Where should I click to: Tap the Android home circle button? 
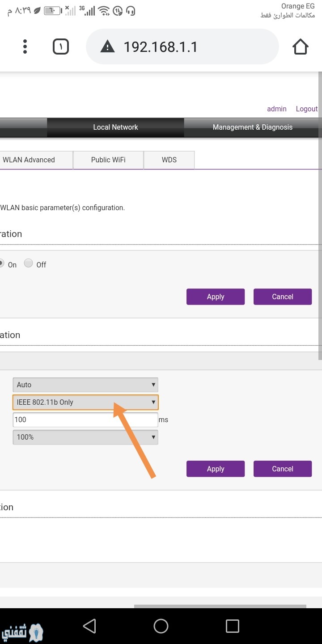click(161, 626)
